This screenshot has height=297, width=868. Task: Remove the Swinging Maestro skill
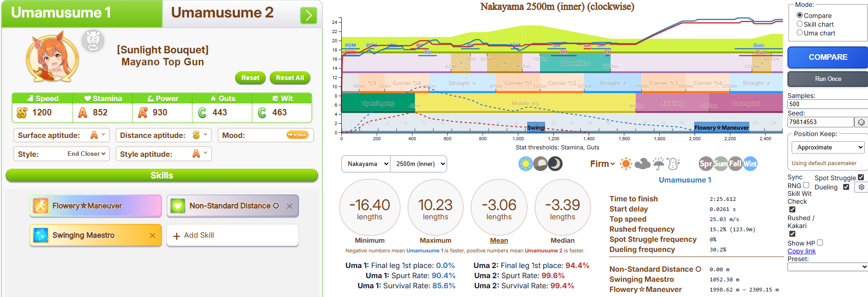[x=152, y=235]
